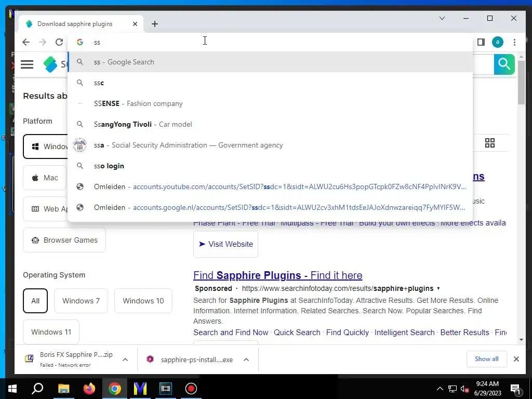Select the 'sso login' suggestion
Screen dimensions: 532x399
(270, 166)
